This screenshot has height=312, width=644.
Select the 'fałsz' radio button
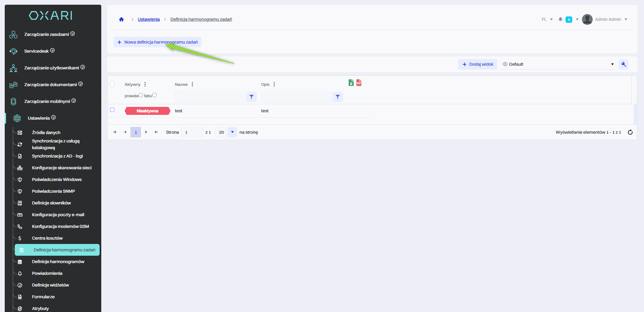[155, 95]
